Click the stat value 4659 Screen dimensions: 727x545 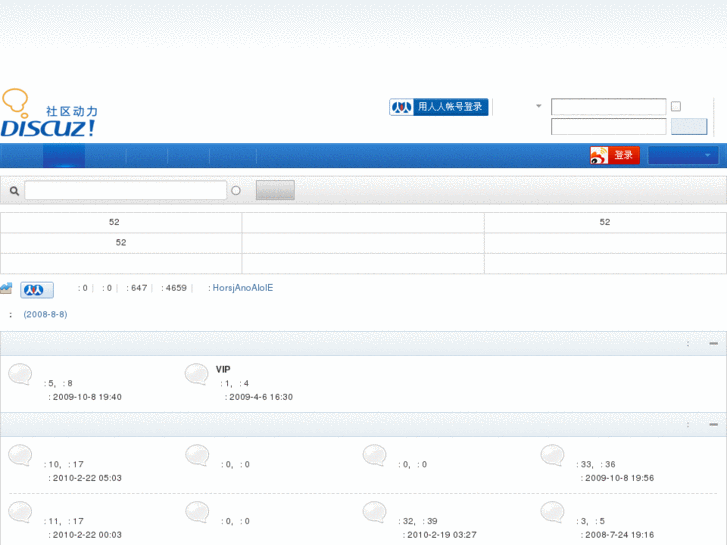(176, 288)
